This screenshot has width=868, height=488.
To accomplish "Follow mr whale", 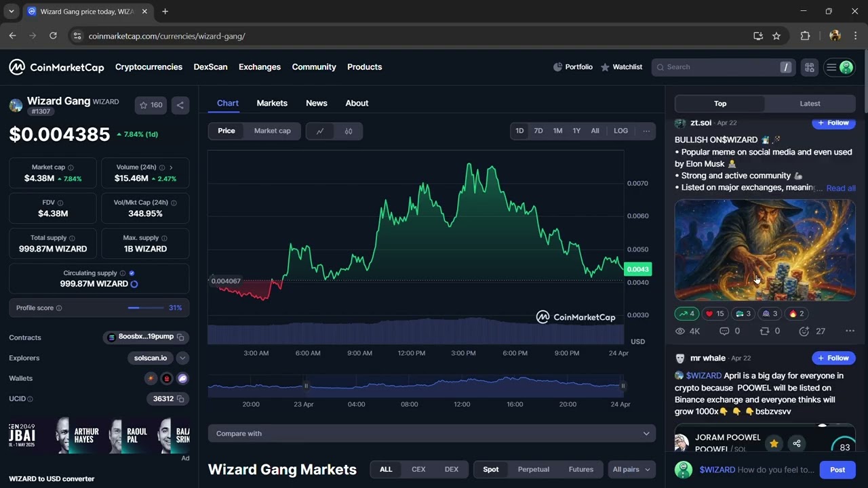I will (833, 358).
